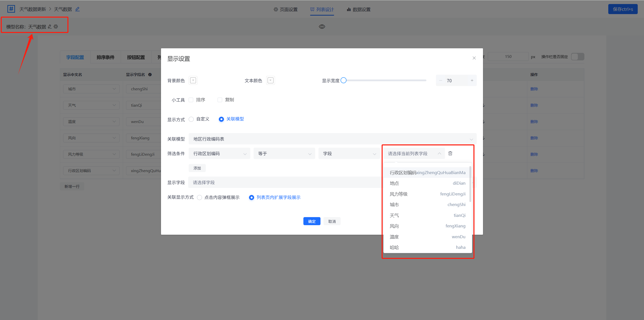Open the 等于 operator dropdown

point(284,153)
